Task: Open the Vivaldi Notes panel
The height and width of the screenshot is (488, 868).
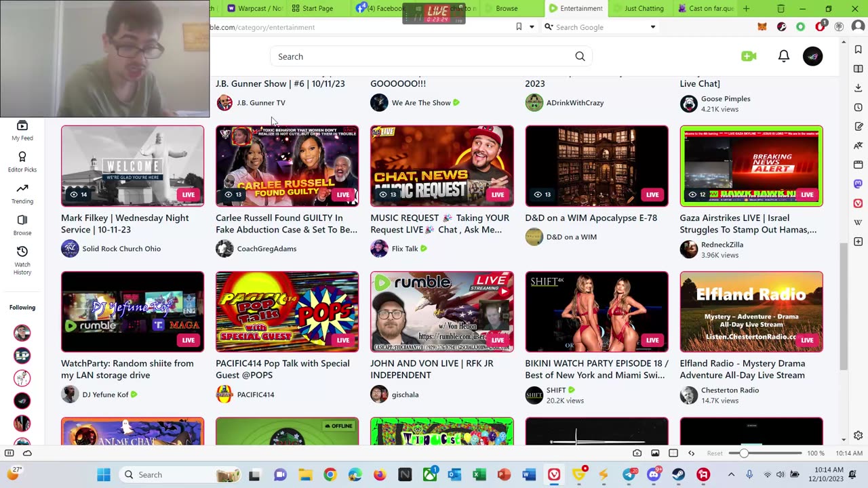Action: click(859, 126)
